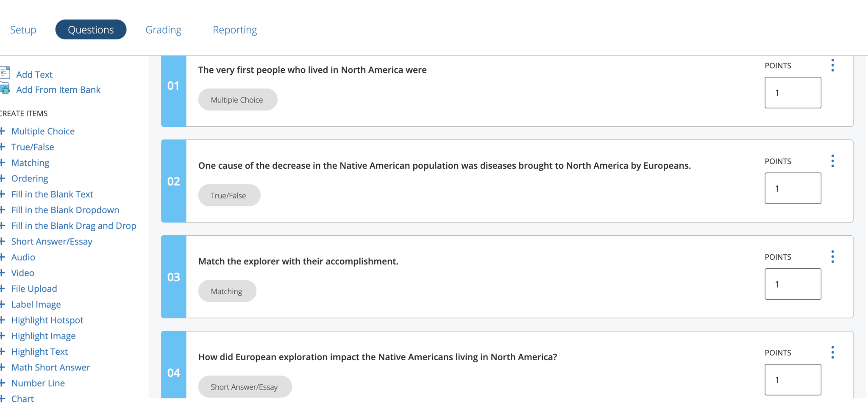Click the plus icon beside Multiple Choice
Image resolution: width=868 pixels, height=420 pixels.
(3, 131)
